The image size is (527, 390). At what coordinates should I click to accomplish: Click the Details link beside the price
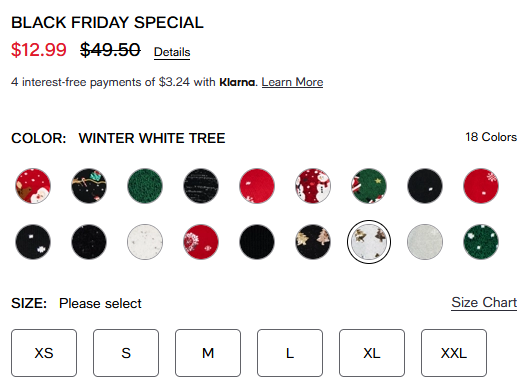tap(172, 52)
